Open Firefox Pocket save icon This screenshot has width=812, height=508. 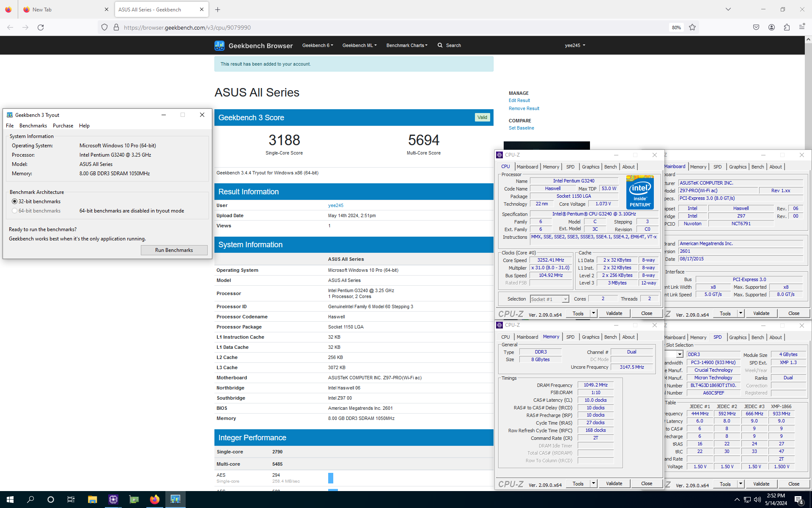coord(756,28)
